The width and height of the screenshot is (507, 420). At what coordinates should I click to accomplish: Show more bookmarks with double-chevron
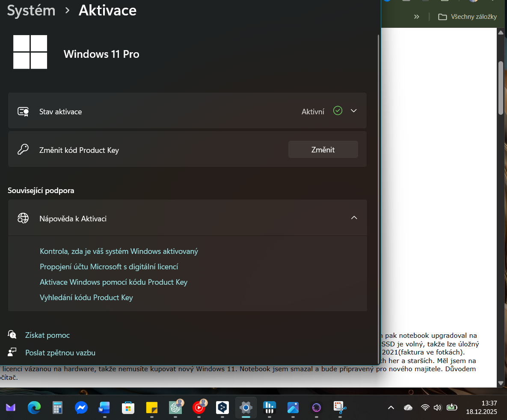point(416,17)
